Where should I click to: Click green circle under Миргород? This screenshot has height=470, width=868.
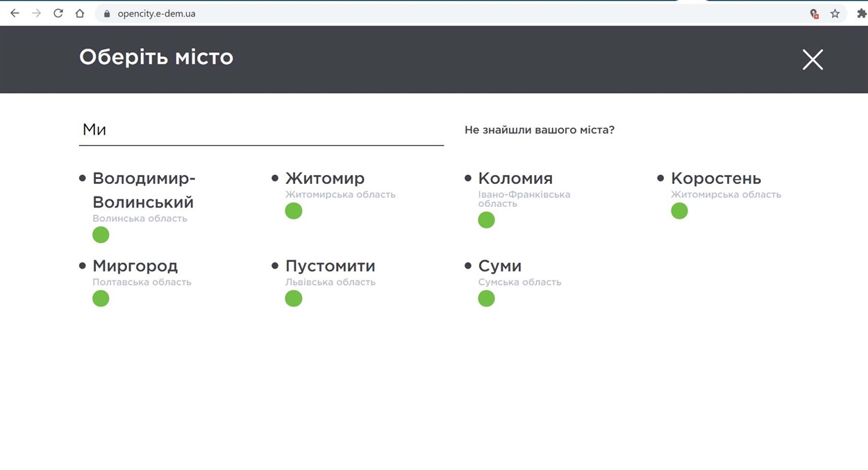pyautogui.click(x=101, y=299)
